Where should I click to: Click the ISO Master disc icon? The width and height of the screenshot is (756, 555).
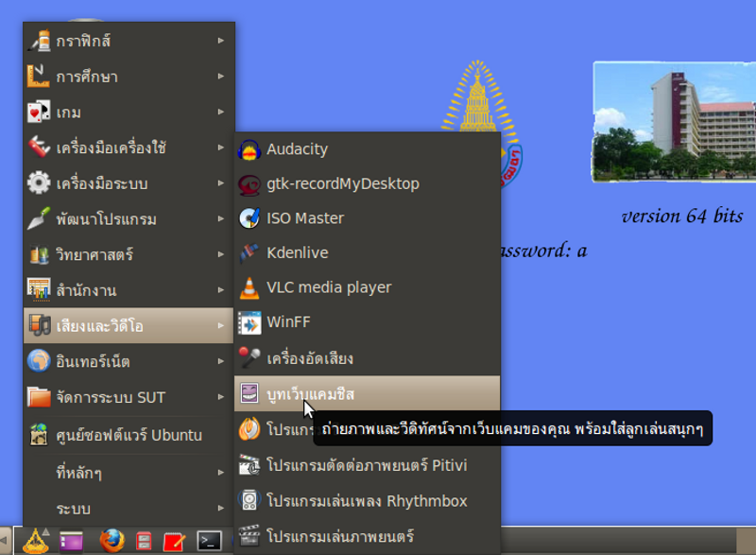click(x=249, y=218)
